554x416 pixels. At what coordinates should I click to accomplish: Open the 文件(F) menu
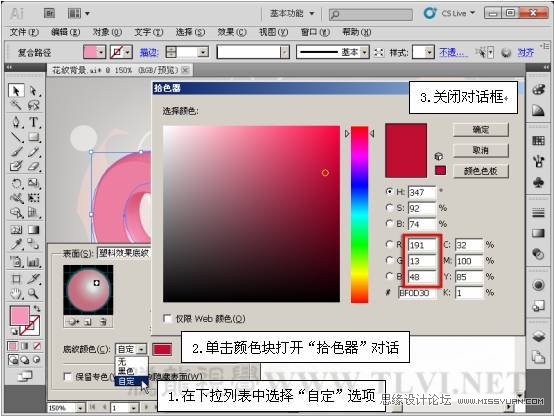(x=24, y=32)
